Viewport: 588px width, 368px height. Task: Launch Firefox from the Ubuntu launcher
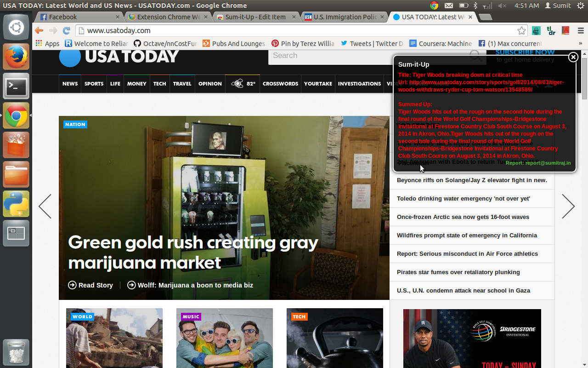click(x=16, y=57)
